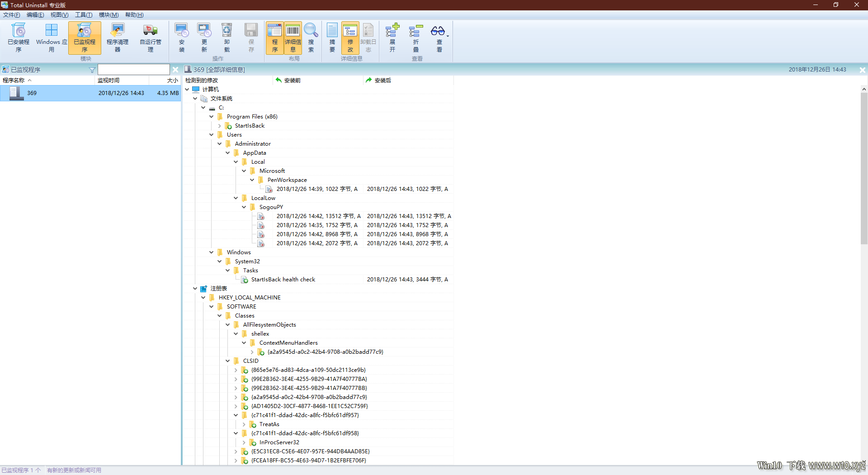
Task: Select StartIsBack health check task file
Action: point(283,279)
